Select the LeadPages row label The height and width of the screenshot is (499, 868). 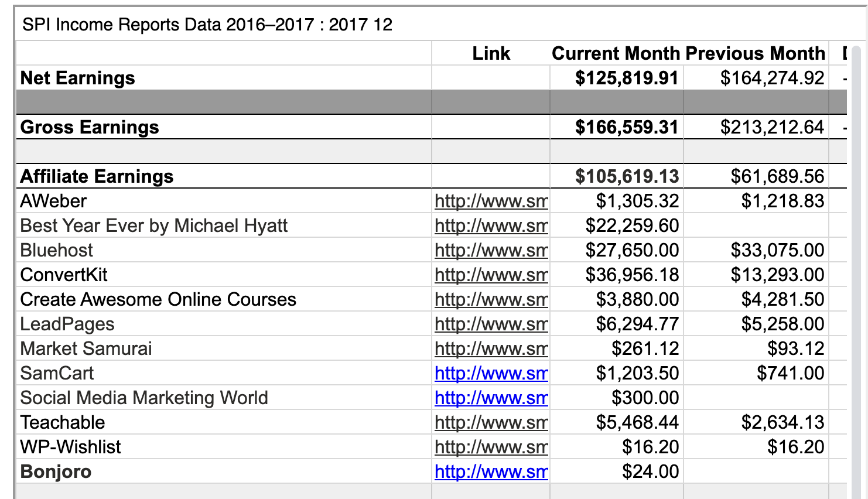click(x=67, y=324)
